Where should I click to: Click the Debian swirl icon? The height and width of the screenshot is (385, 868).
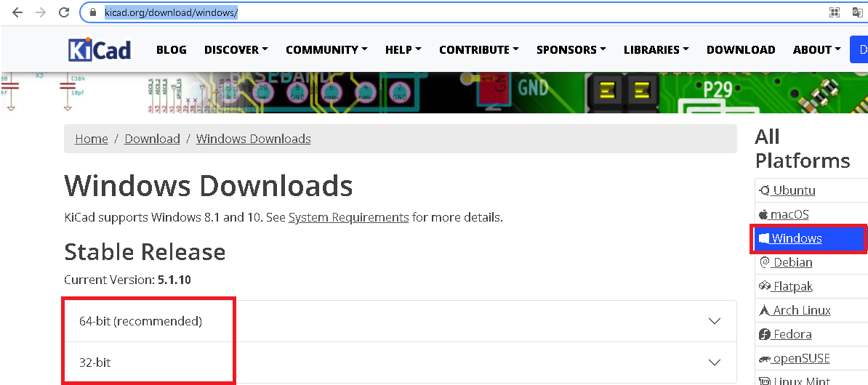coord(765,262)
